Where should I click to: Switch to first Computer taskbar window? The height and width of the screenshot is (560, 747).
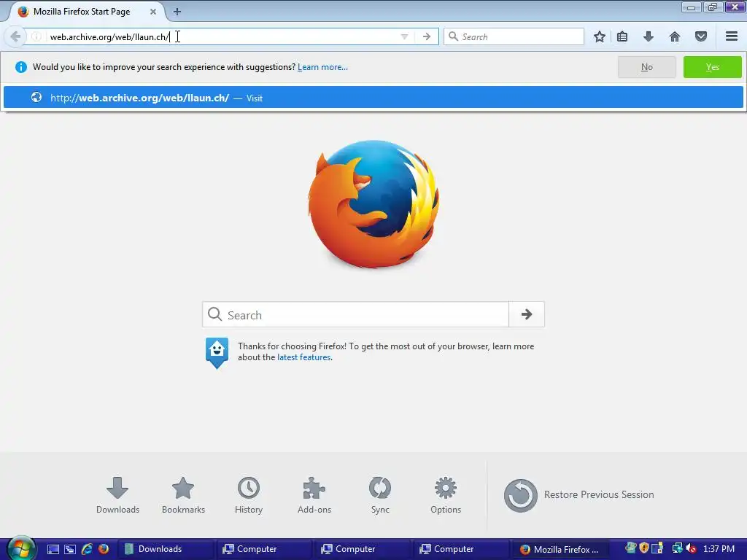[x=263, y=549]
